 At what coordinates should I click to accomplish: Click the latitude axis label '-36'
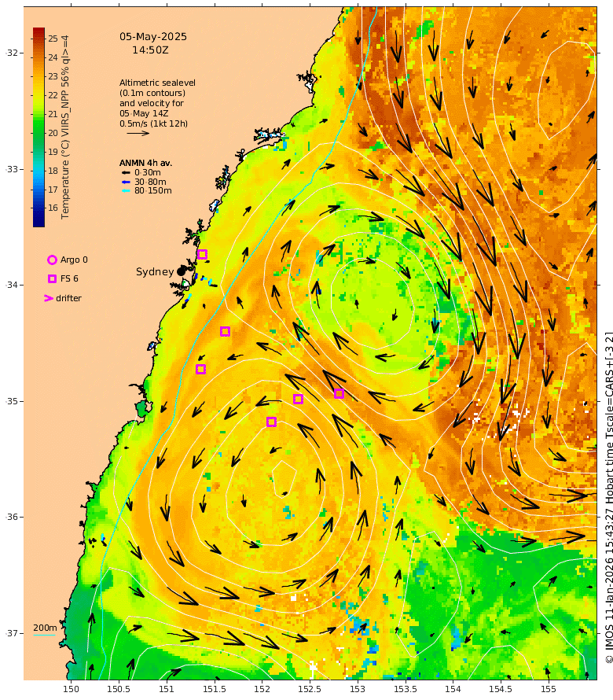coord(12,517)
